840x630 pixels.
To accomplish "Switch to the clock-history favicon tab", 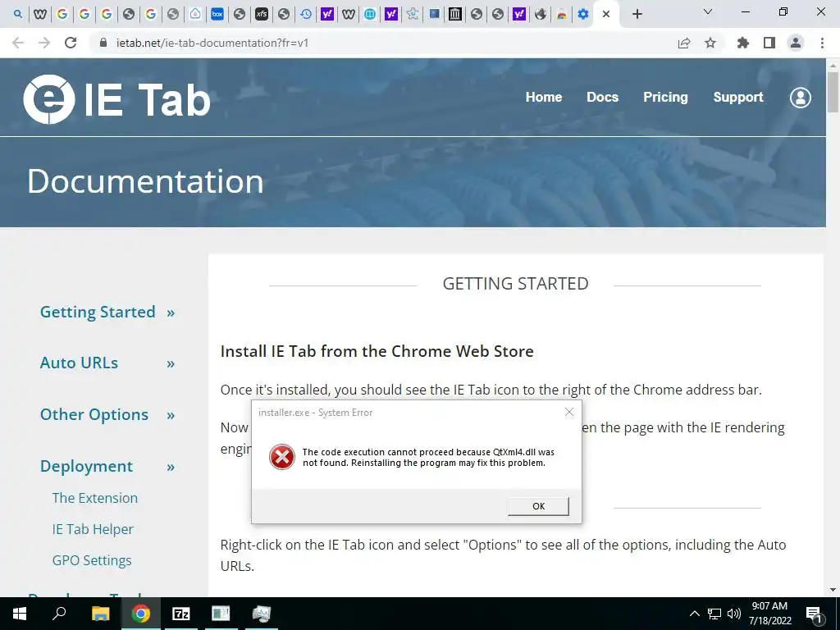I will coord(306,14).
